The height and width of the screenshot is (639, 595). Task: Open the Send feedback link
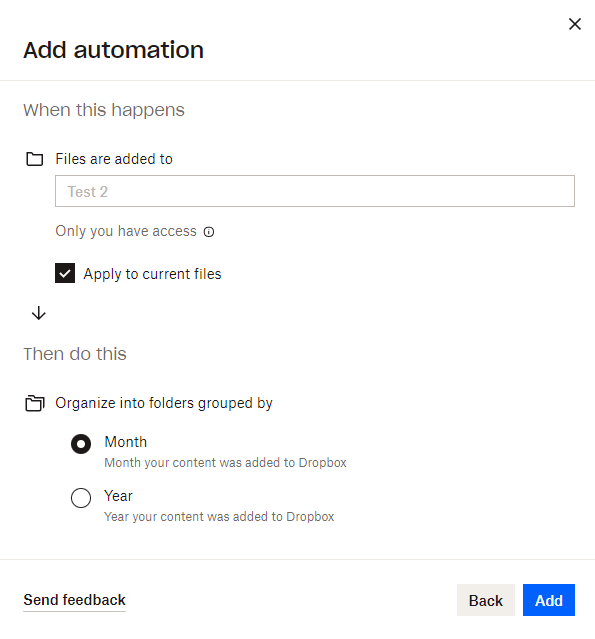pyautogui.click(x=74, y=600)
